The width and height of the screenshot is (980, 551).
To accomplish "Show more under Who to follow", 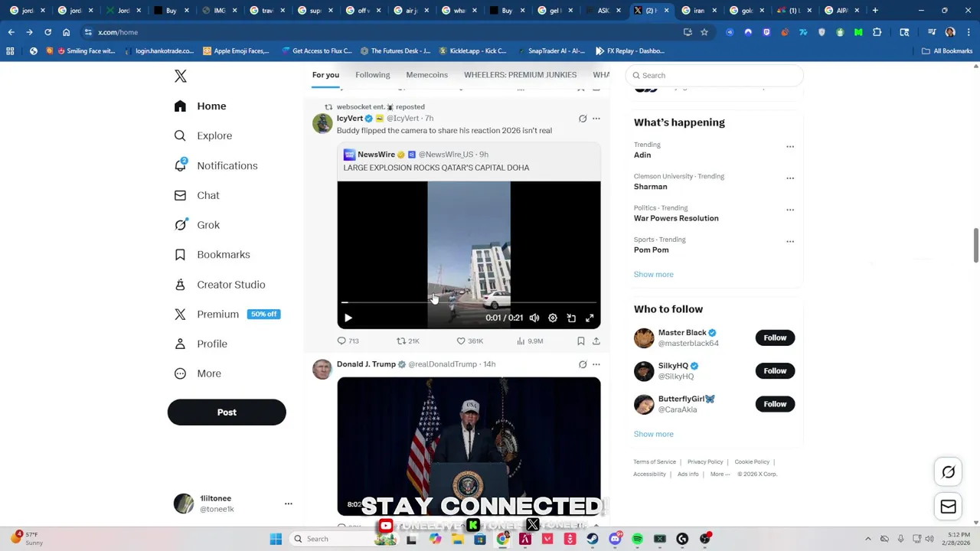I will pyautogui.click(x=654, y=434).
